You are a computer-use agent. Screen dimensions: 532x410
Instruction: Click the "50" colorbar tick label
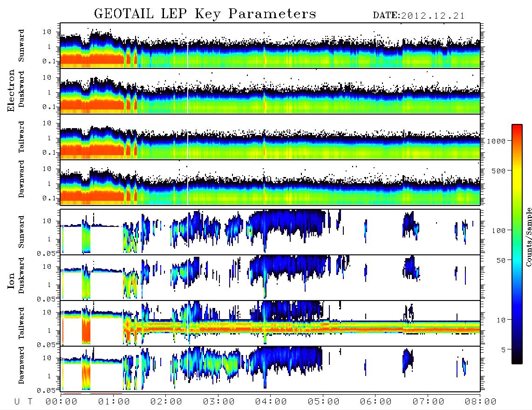(x=501, y=260)
